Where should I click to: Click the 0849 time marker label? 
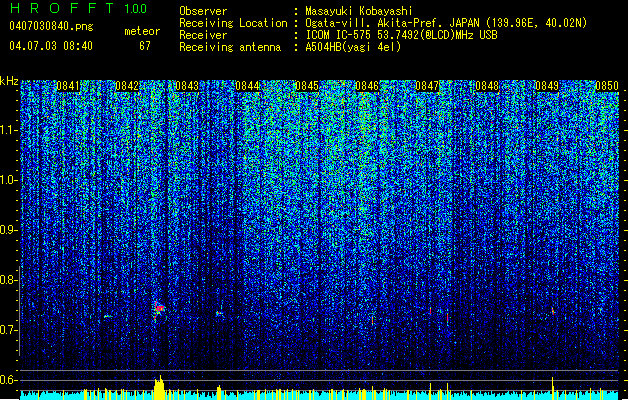click(547, 86)
